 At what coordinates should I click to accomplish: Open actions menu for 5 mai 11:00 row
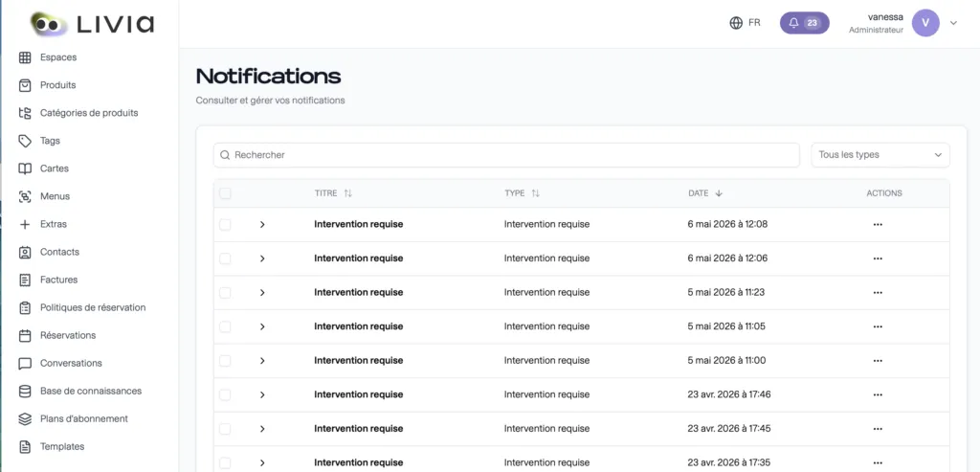coord(878,361)
